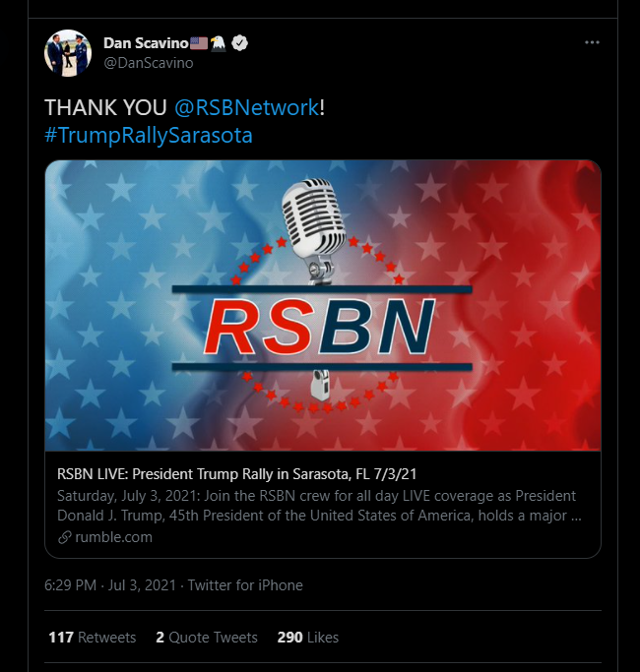View the 290 Likes list
This screenshot has width=640, height=672.
point(308,638)
